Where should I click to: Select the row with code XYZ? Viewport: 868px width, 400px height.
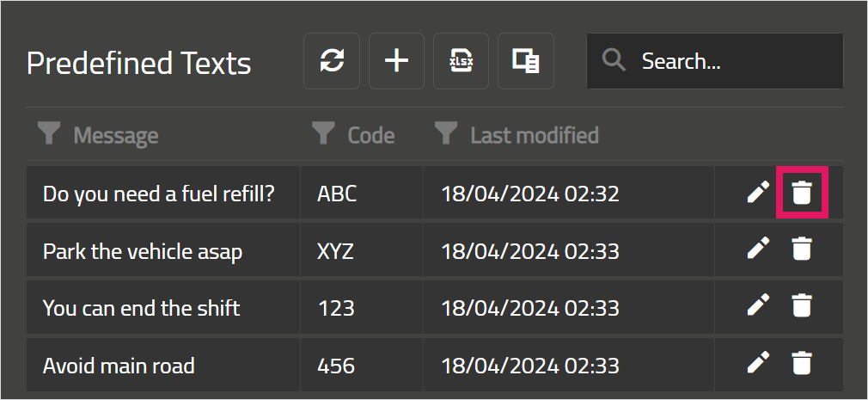(x=435, y=249)
